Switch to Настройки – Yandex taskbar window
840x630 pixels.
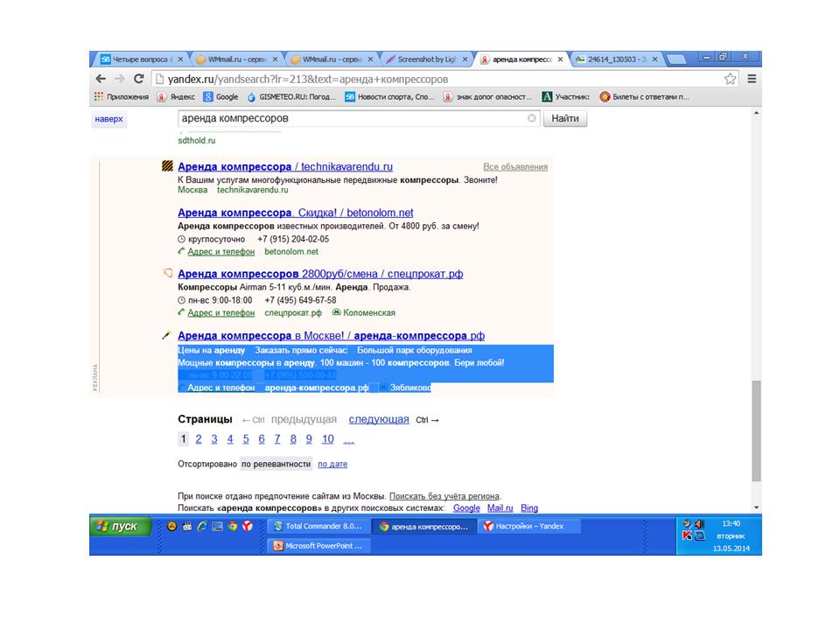[528, 527]
